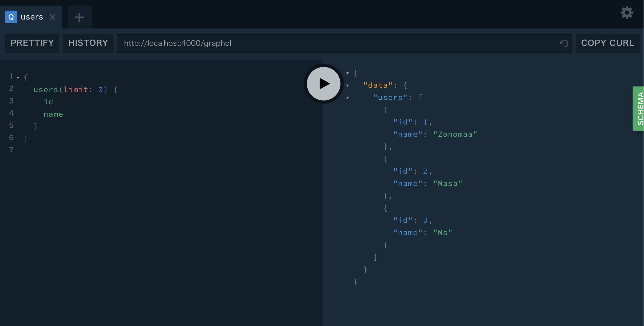Click the limit value 3 in query
The image size is (644, 326).
pos(101,90)
